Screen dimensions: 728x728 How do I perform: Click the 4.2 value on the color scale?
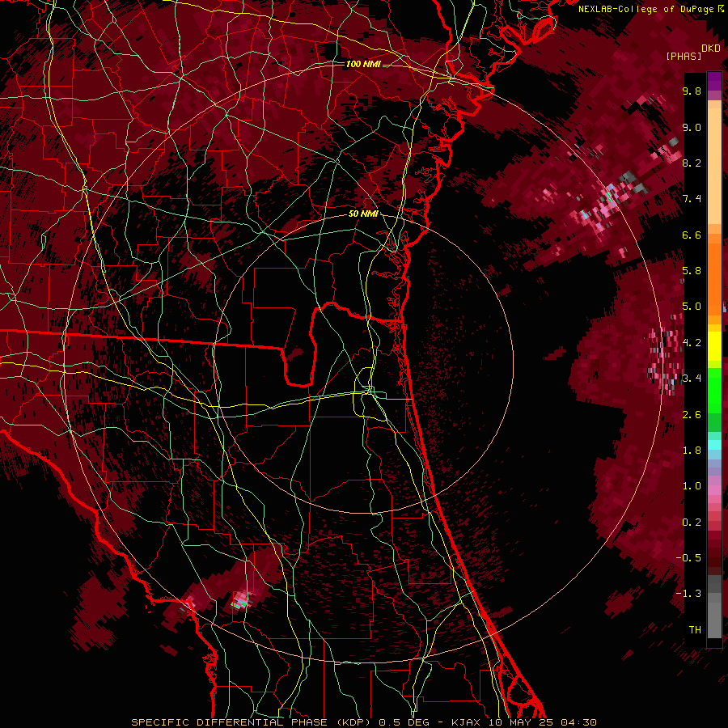(x=692, y=343)
